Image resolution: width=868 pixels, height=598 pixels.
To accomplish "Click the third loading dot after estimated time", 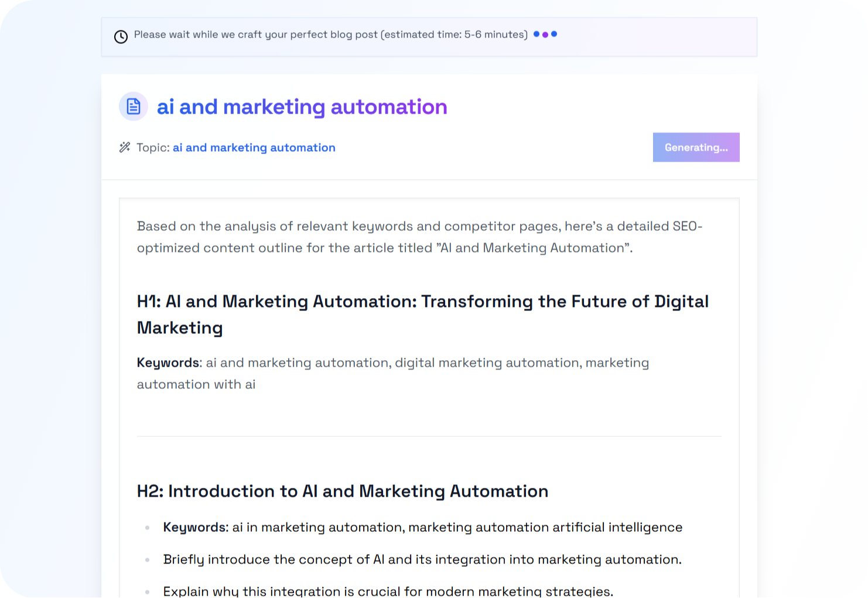I will pyautogui.click(x=554, y=35).
